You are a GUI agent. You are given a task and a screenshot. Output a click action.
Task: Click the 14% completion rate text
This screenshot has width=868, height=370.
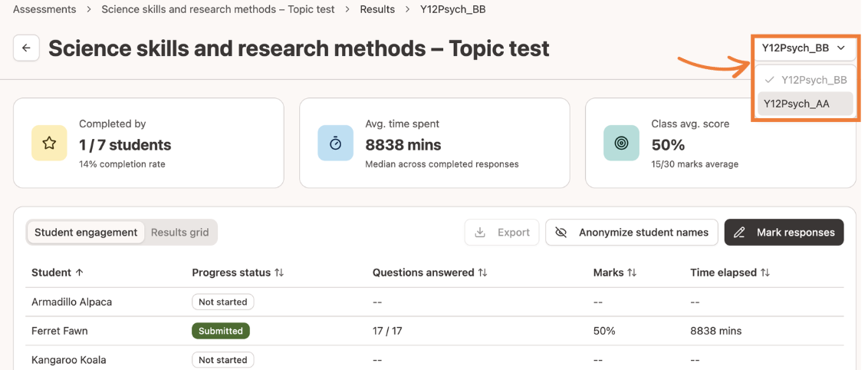click(123, 164)
